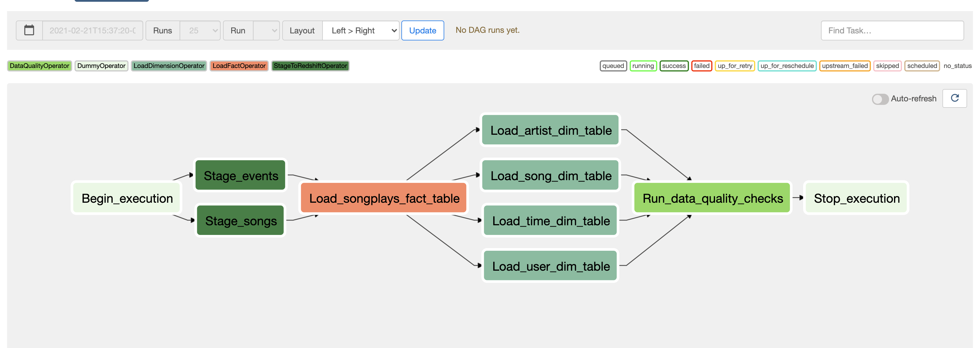Select the Load_user_dim_table node
This screenshot has height=348, width=980.
[550, 266]
